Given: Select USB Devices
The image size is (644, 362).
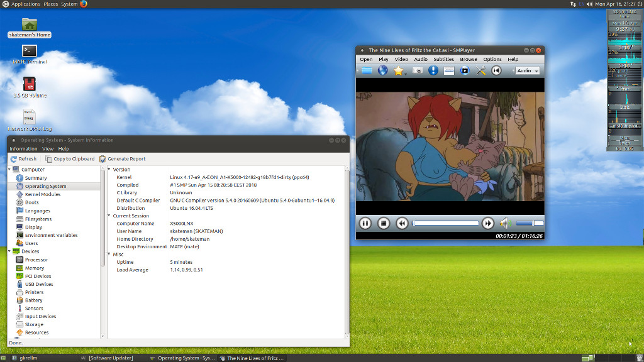Looking at the screenshot, I should pyautogui.click(x=38, y=284).
